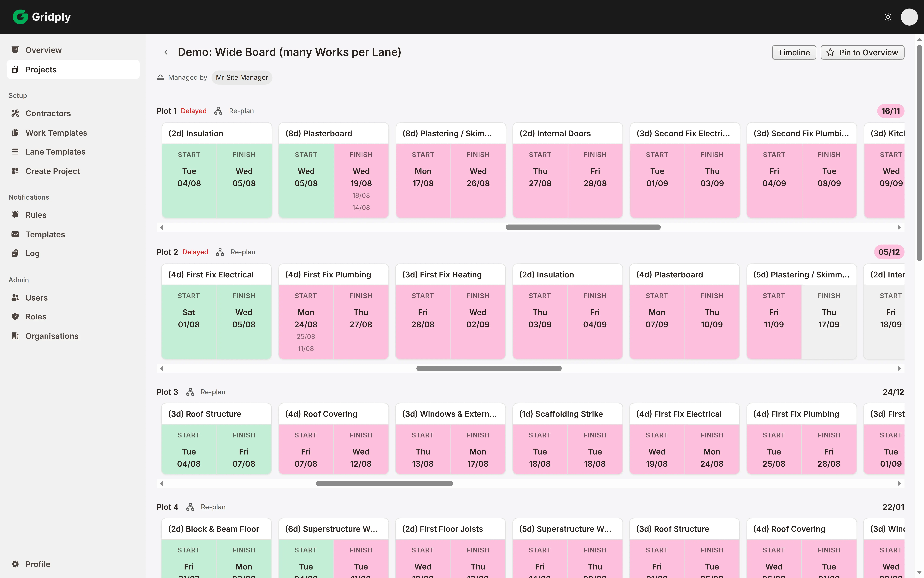Image resolution: width=924 pixels, height=578 pixels.
Task: Click Plot 1 scroll left arrow
Action: [162, 227]
